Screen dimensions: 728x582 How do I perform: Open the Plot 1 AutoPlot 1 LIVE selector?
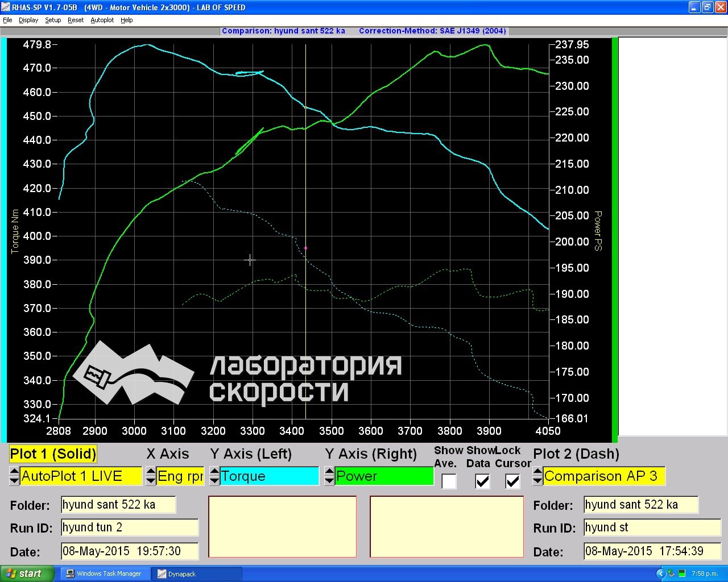pyautogui.click(x=81, y=476)
